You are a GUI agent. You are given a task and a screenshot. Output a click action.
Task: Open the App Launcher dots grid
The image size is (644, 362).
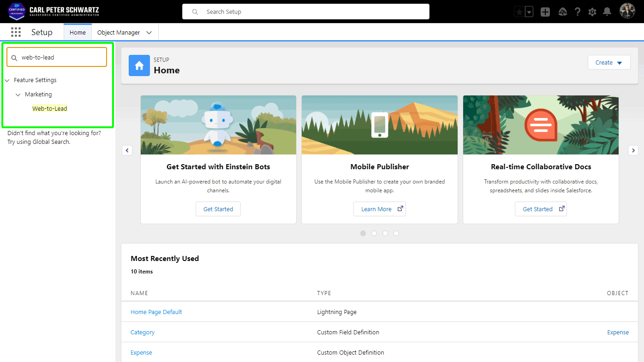point(16,32)
